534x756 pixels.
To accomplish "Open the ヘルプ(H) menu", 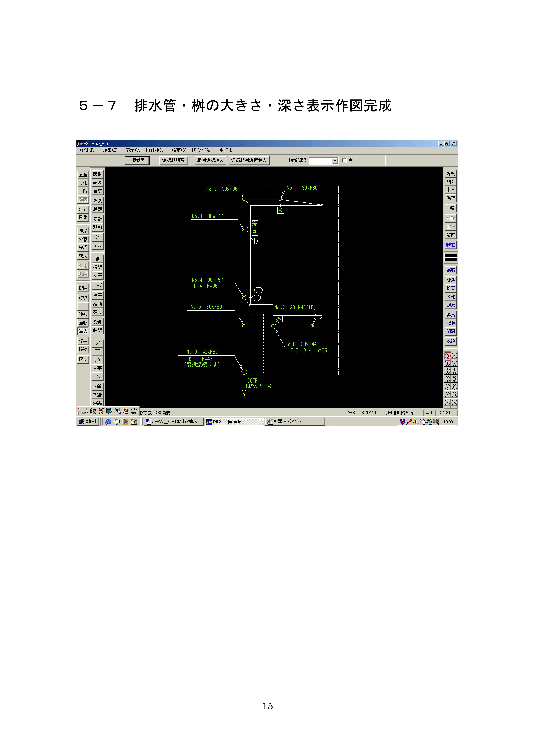I will (x=225, y=150).
